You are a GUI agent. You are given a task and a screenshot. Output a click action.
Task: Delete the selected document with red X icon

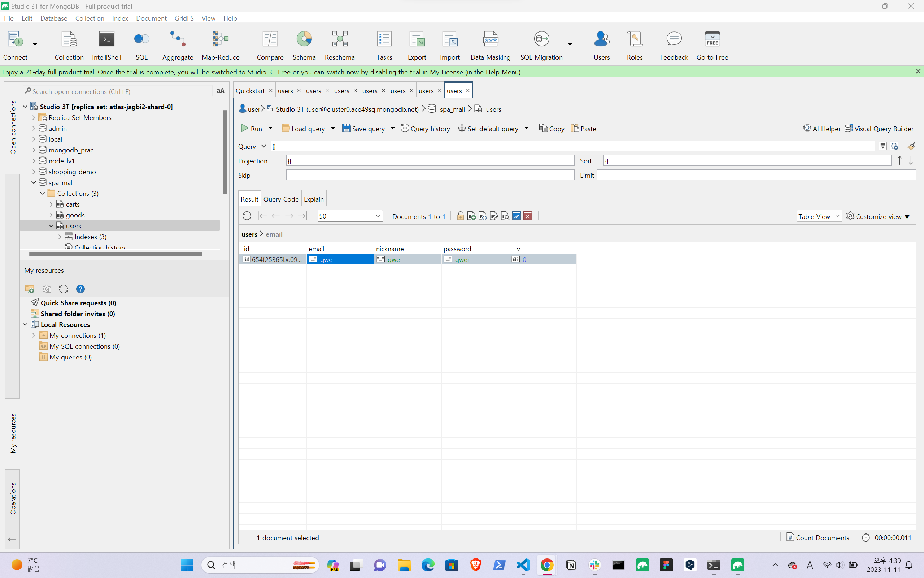pos(528,216)
